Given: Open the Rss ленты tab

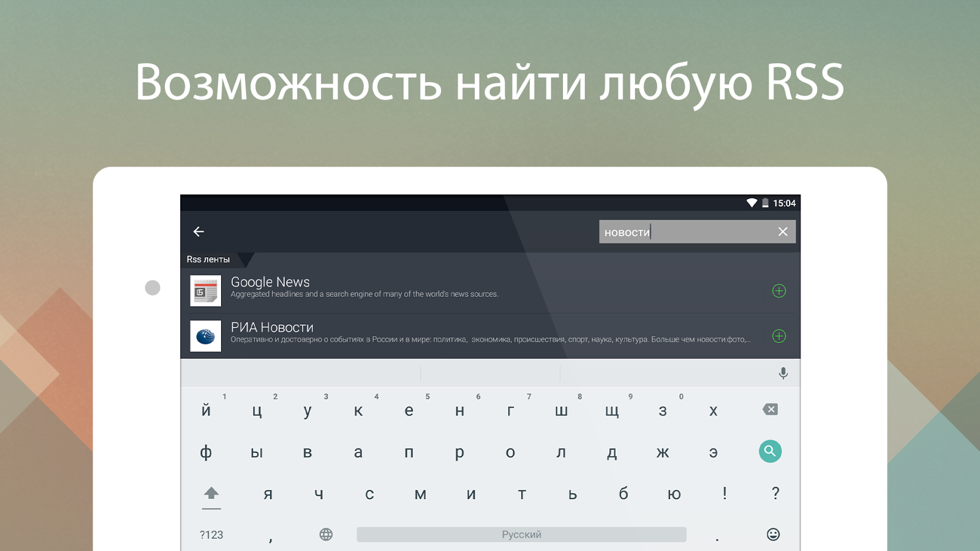Looking at the screenshot, I should (208, 260).
